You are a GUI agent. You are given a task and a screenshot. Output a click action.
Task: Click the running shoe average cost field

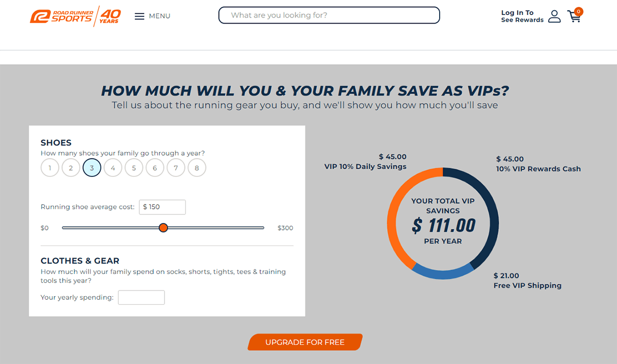coord(162,207)
